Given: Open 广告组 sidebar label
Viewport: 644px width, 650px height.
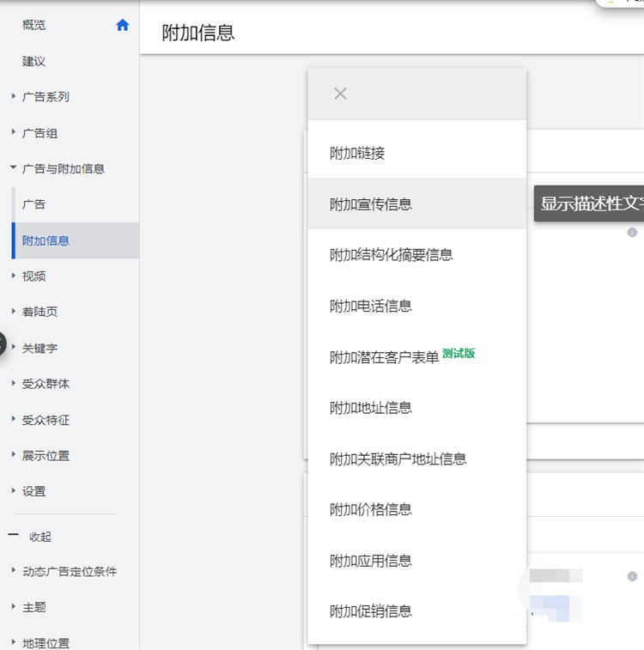Looking at the screenshot, I should point(39,133).
